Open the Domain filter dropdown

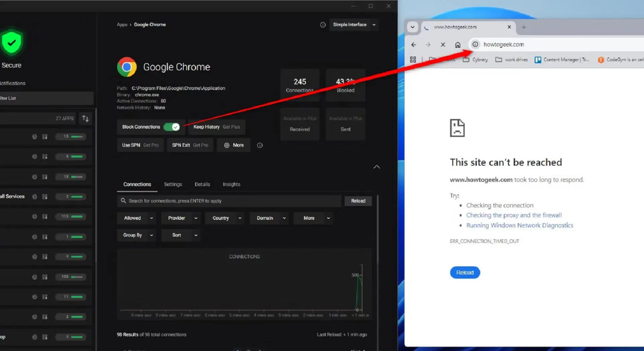[269, 218]
